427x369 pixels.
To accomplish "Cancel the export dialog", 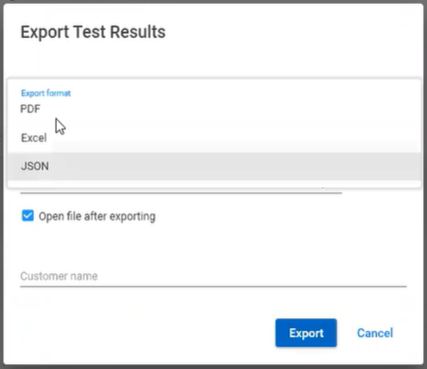I will pyautogui.click(x=375, y=333).
